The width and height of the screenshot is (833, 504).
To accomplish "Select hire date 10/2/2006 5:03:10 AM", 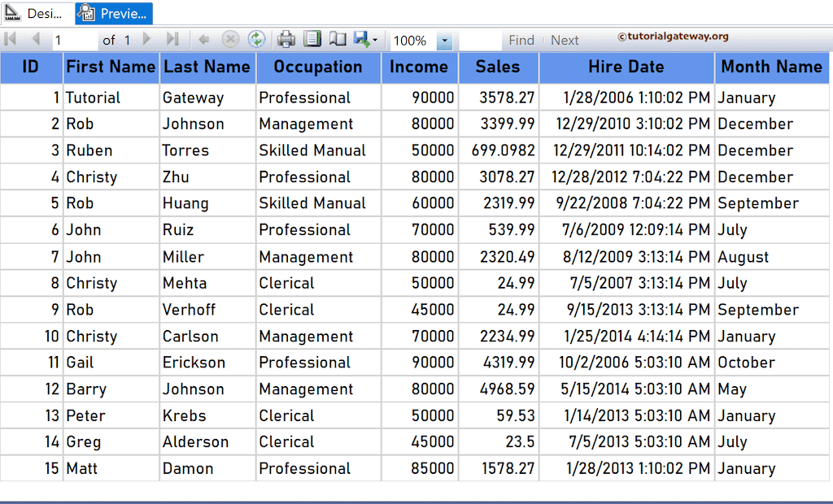I will (x=626, y=363).
